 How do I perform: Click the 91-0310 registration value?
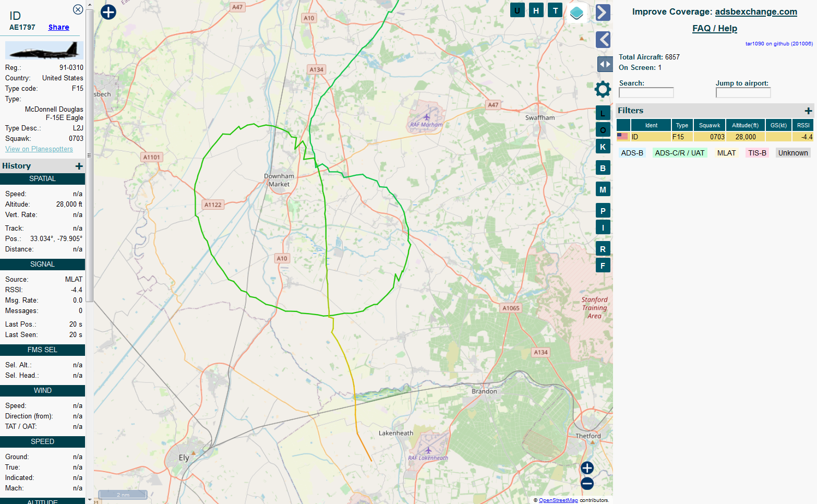coord(71,67)
